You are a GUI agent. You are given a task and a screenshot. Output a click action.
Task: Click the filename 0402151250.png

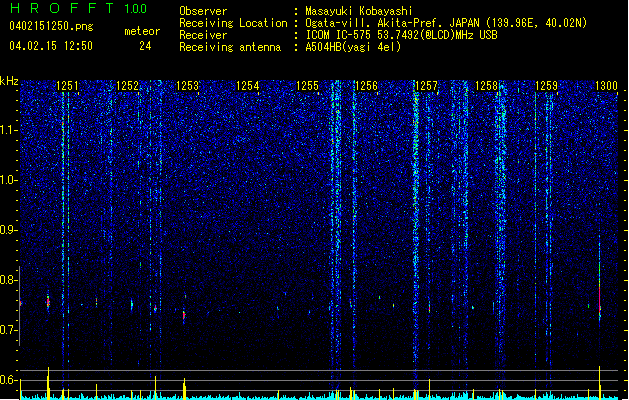pyautogui.click(x=51, y=27)
